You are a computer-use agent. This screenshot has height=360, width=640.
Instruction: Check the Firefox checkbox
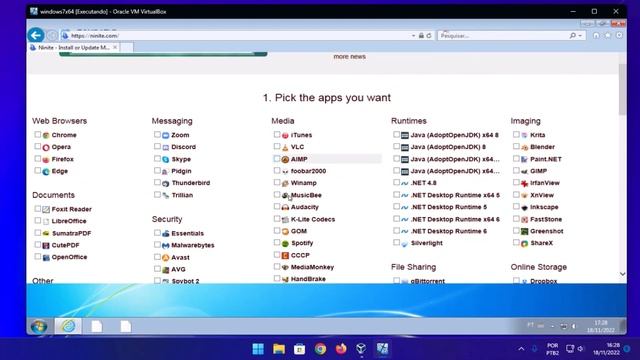pos(38,158)
